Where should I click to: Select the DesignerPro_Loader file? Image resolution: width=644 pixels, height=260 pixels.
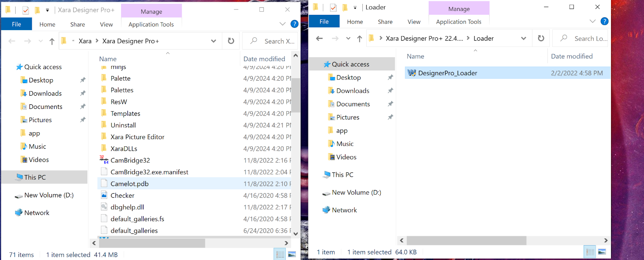pyautogui.click(x=507, y=73)
